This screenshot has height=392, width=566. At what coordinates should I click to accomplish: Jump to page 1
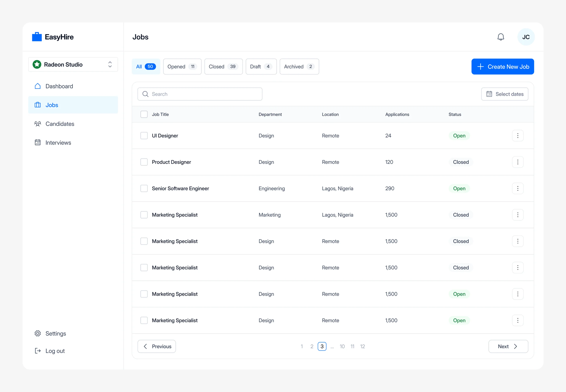click(x=301, y=346)
